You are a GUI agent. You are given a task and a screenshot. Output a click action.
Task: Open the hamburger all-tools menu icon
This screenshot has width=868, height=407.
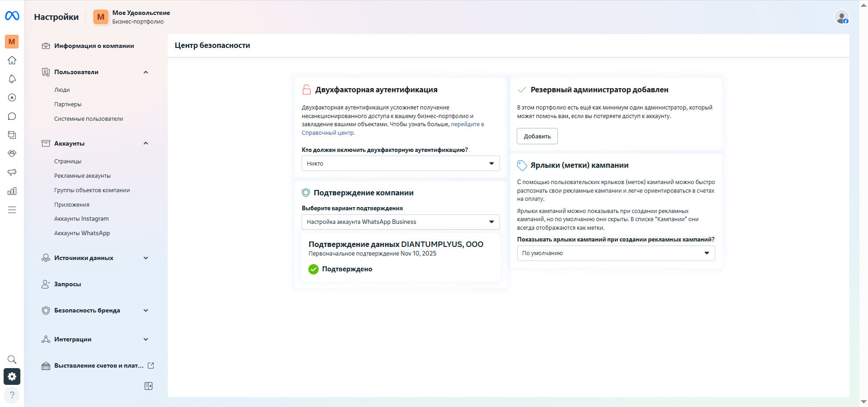[12, 210]
